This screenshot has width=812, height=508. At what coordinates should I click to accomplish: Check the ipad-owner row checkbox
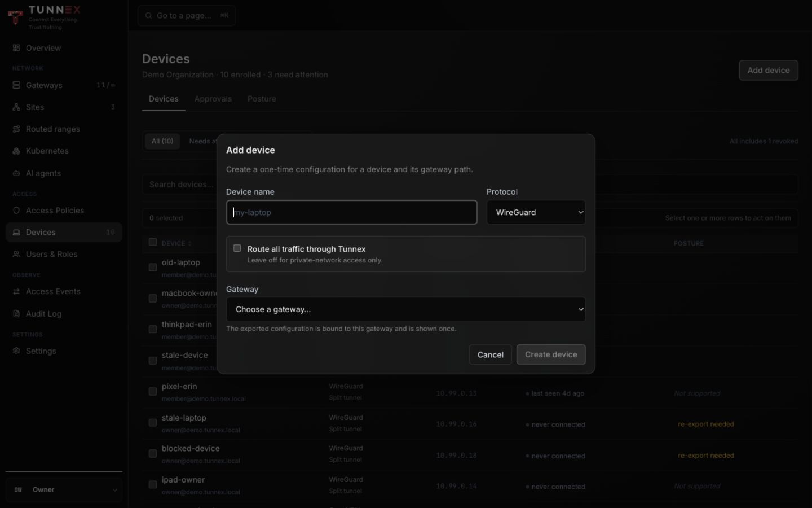point(153,484)
